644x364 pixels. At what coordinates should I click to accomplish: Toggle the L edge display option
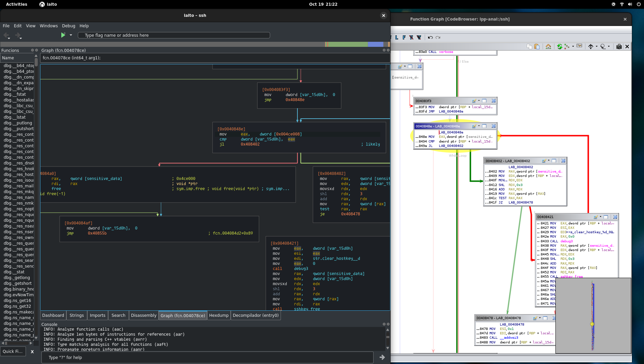click(397, 38)
